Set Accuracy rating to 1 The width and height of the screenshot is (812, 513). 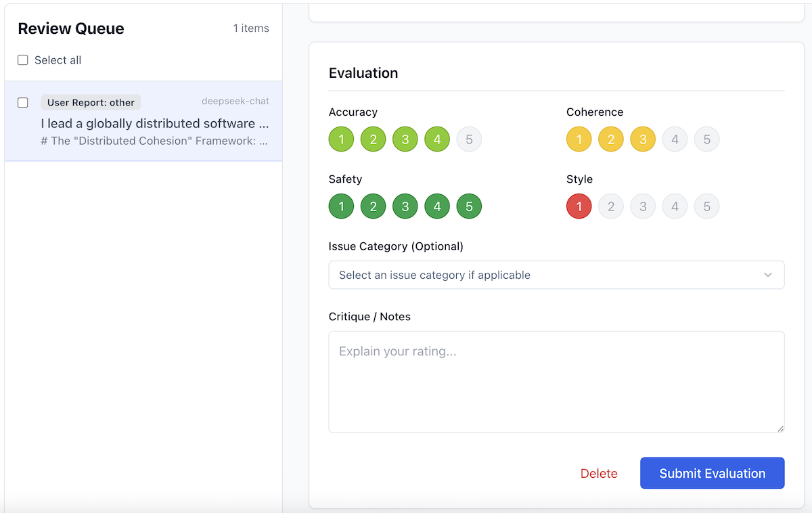[342, 139]
